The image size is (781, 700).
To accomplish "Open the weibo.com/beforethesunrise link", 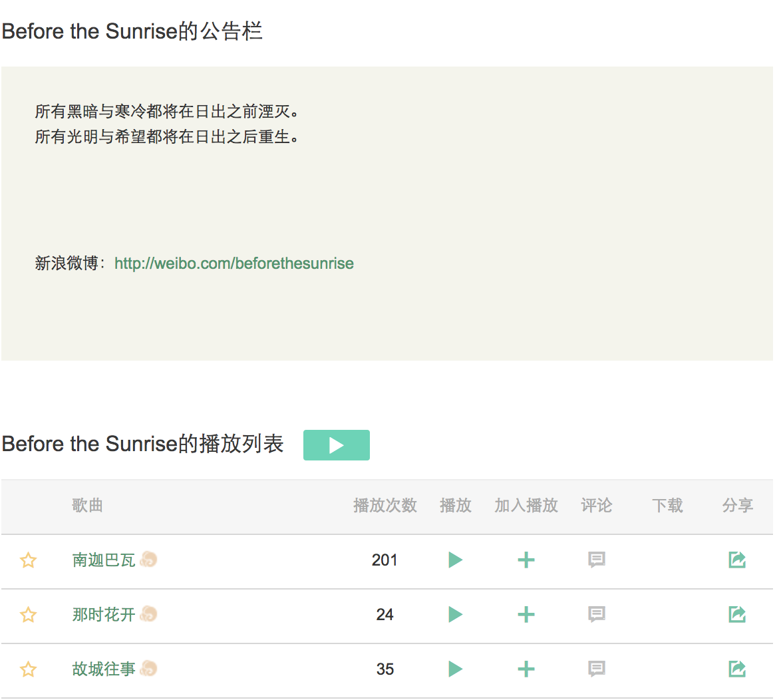I will [x=234, y=263].
